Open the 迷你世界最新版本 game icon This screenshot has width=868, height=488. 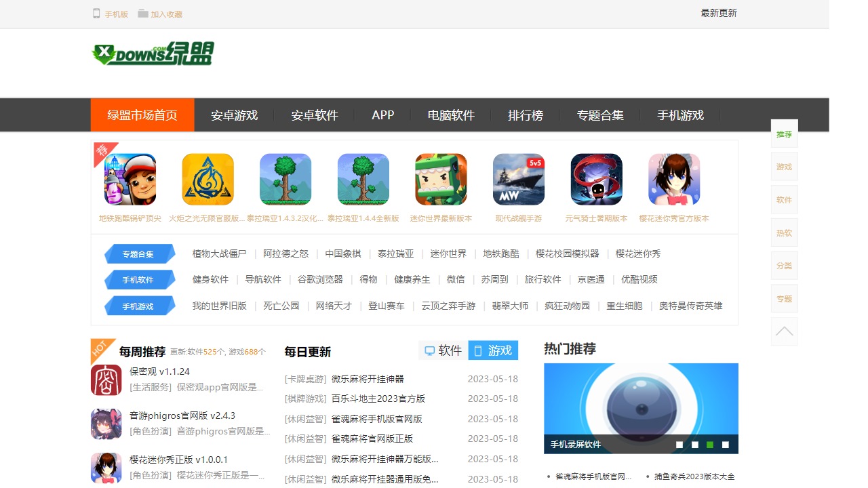441,179
